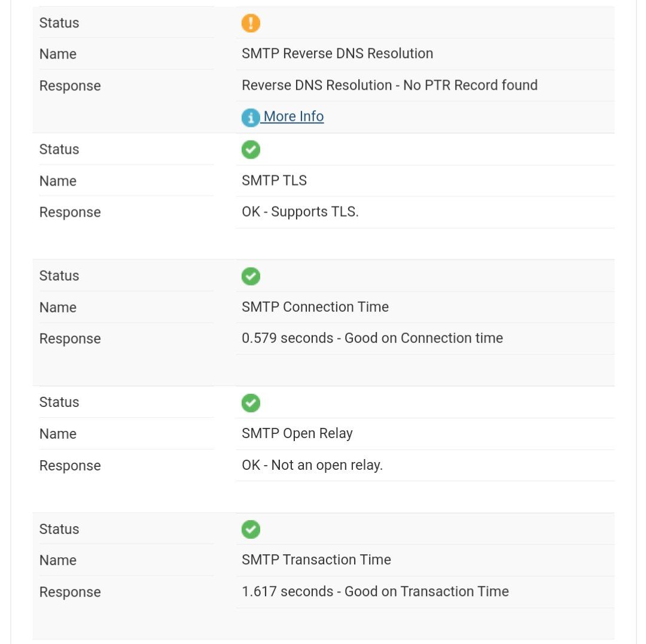Open the More Info link

[293, 117]
